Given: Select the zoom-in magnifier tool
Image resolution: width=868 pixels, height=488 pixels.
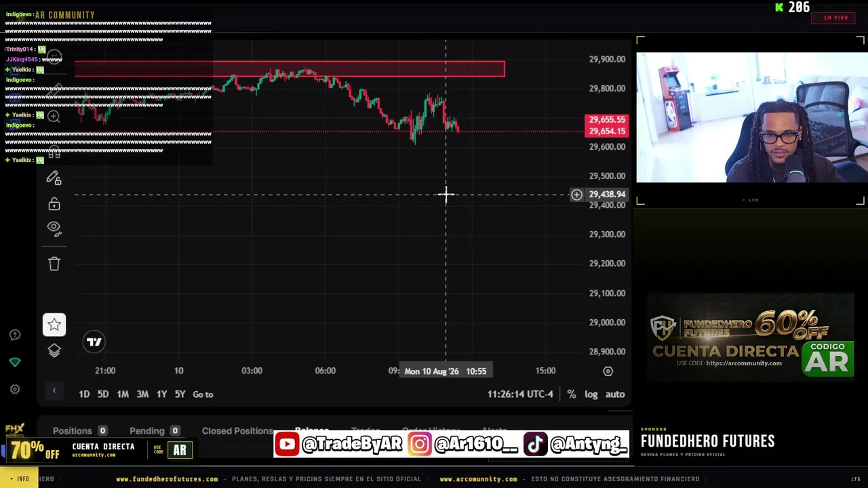Looking at the screenshot, I should coord(54,117).
